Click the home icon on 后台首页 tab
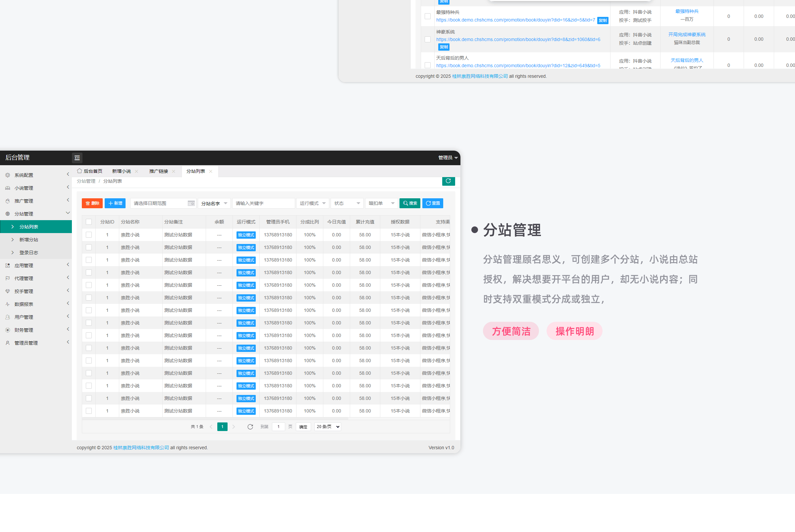This screenshot has width=795, height=532. (x=79, y=171)
